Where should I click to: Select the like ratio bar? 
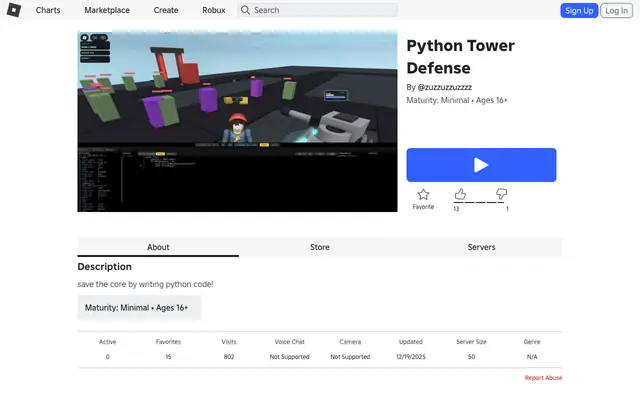point(479,202)
